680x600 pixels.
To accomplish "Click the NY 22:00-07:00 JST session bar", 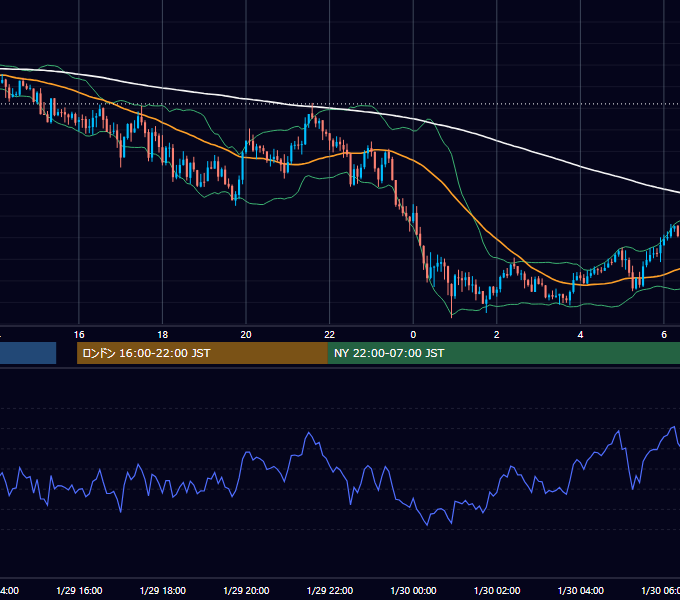I will tap(503, 353).
